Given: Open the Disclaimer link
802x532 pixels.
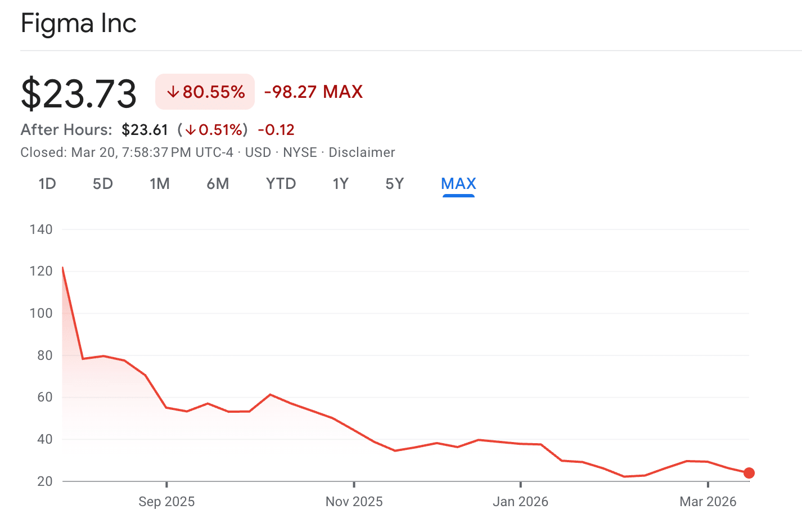Looking at the screenshot, I should (362, 152).
